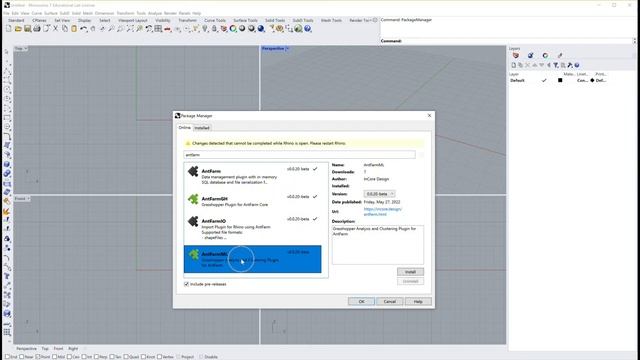The height and width of the screenshot is (360, 640).
Task: Click the Paste clipboard icon
Action: point(74,29)
